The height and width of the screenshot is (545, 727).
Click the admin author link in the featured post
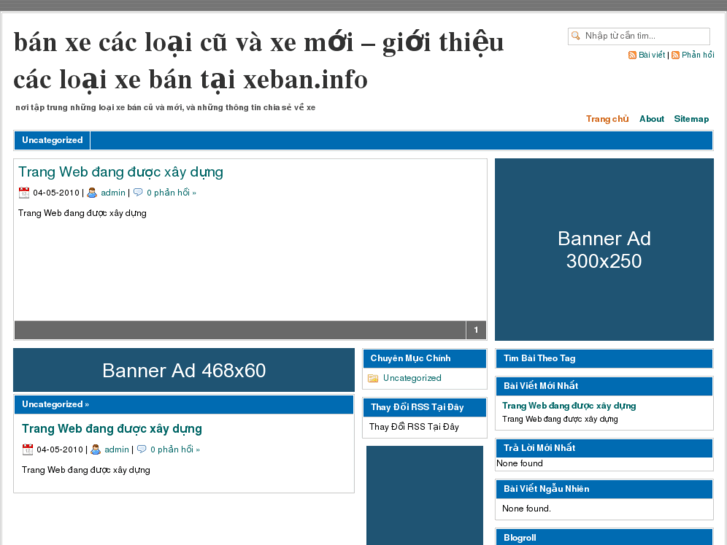coord(113,192)
